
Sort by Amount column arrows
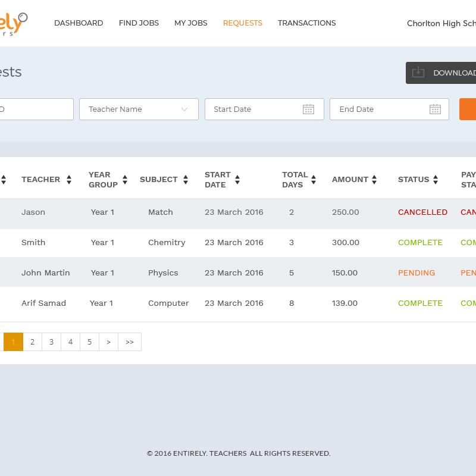pyautogui.click(x=374, y=180)
